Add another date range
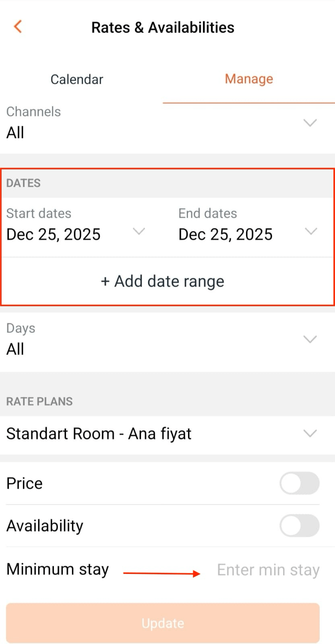This screenshot has width=335, height=644. (163, 281)
